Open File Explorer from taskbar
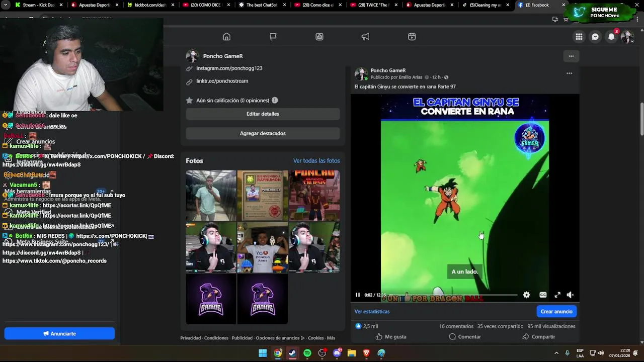644x362 pixels. tap(352, 353)
